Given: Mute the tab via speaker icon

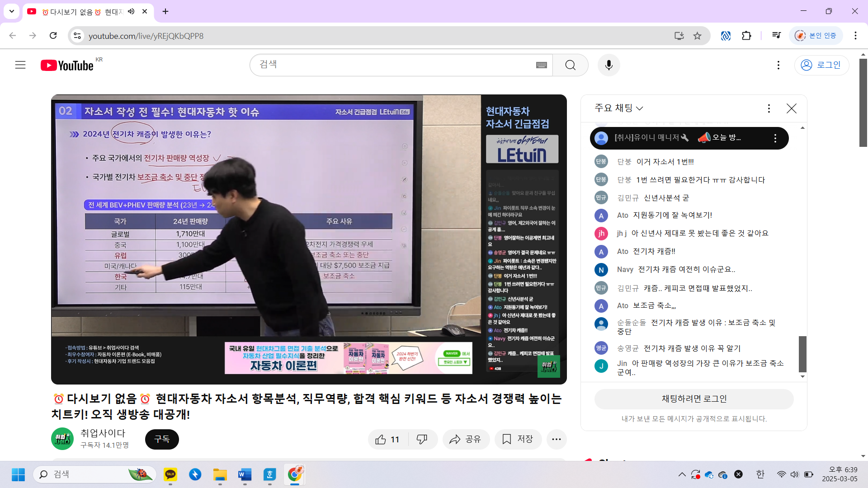Looking at the screenshot, I should 131,12.
